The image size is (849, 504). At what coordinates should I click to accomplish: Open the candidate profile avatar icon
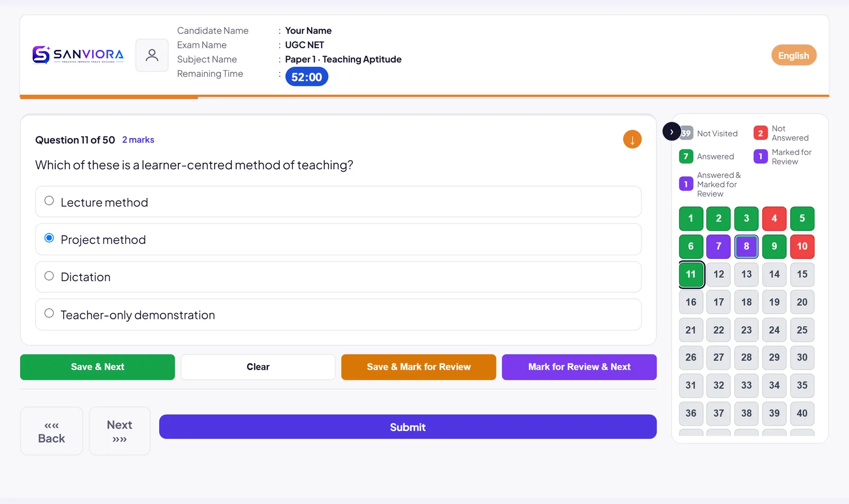click(x=152, y=55)
